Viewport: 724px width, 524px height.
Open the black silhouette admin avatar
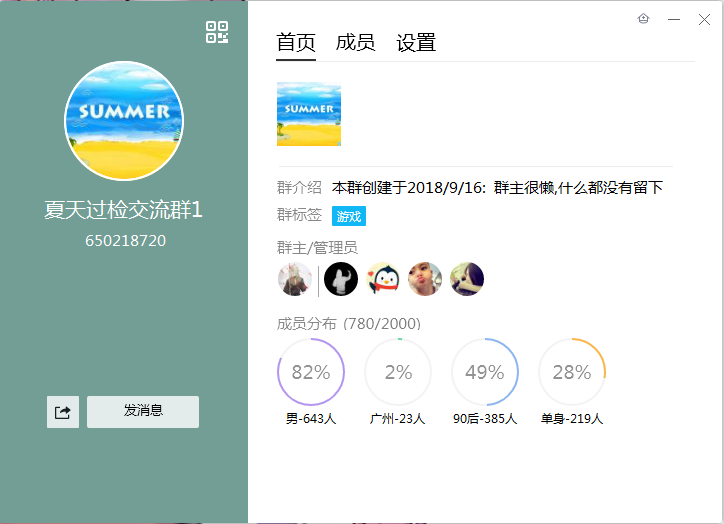tap(341, 279)
